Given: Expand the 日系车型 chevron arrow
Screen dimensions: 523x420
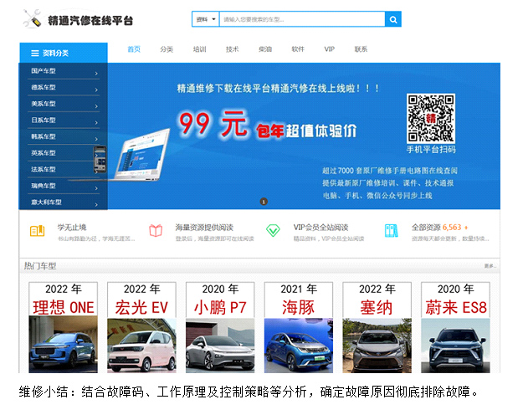Looking at the screenshot, I should [x=96, y=123].
